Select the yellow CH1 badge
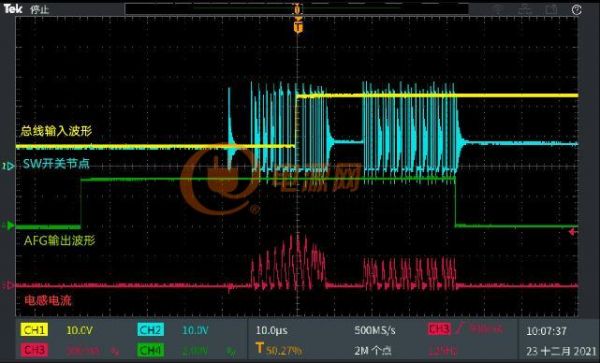 click(x=34, y=330)
